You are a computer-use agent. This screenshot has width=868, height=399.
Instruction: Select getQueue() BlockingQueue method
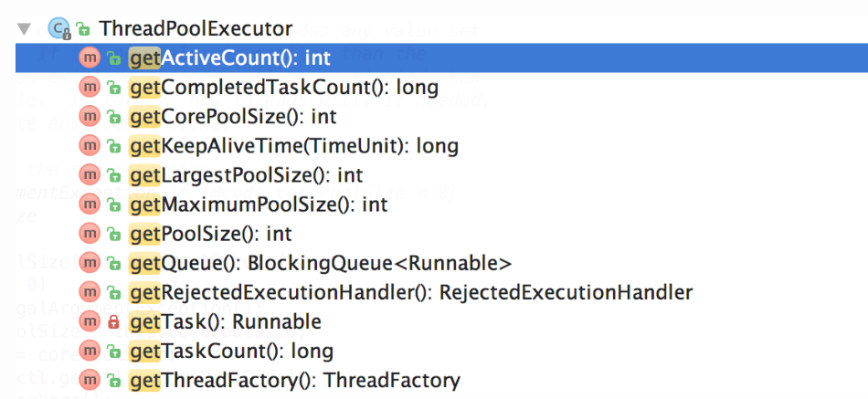point(321,263)
